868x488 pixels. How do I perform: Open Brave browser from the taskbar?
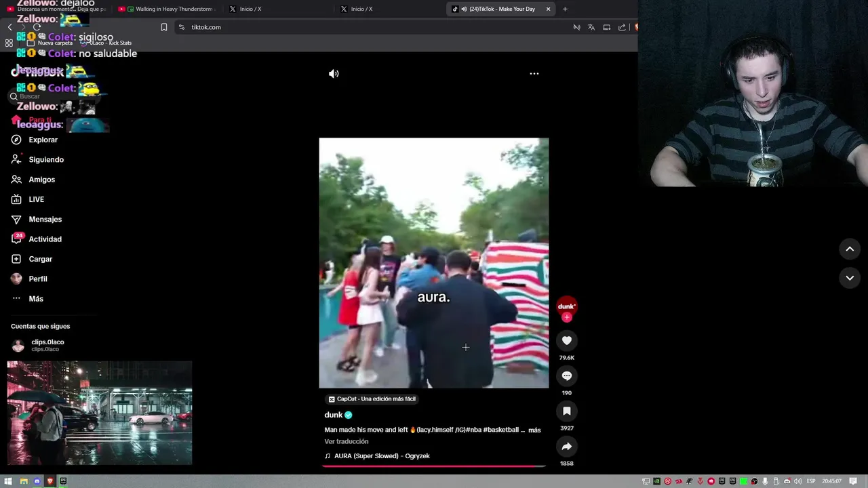click(x=50, y=481)
